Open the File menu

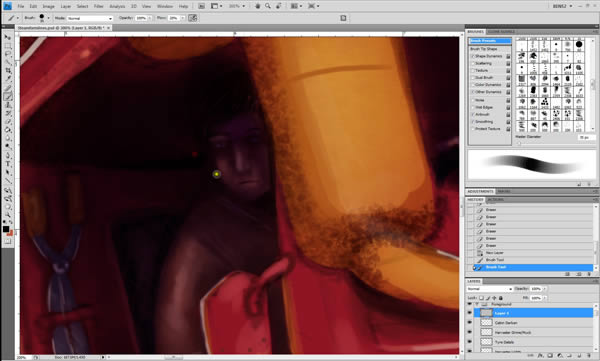21,6
